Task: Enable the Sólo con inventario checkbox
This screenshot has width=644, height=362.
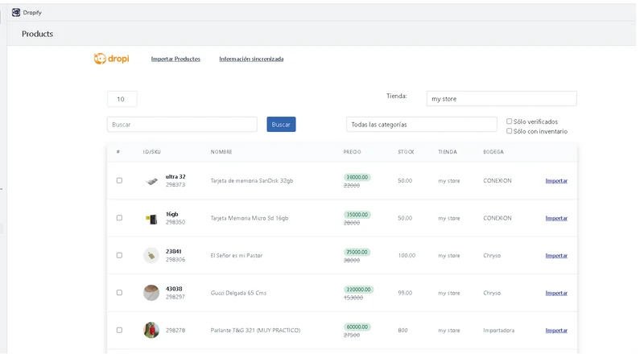Action: [509, 131]
